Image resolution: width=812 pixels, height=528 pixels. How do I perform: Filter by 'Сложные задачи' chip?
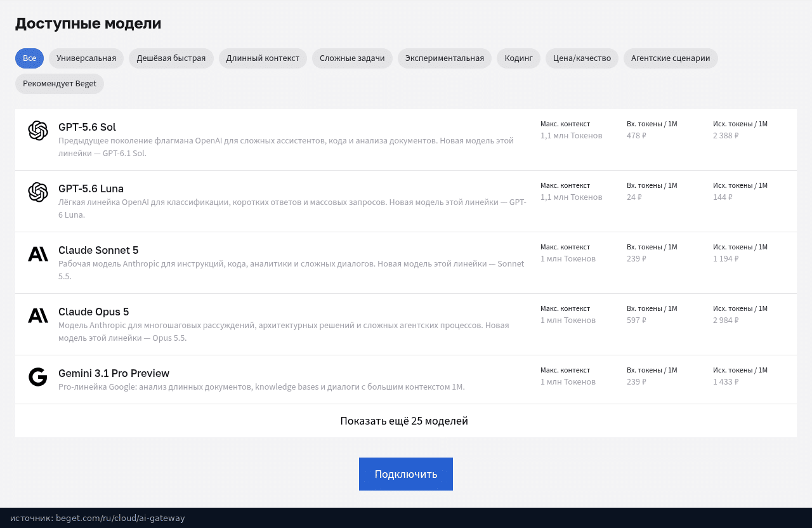pos(352,58)
